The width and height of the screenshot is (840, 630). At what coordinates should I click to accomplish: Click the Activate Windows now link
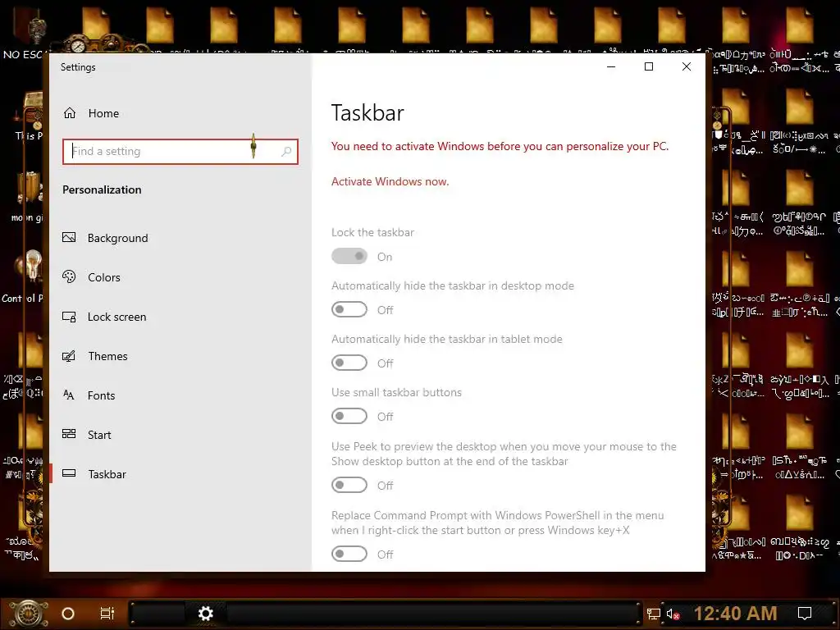pos(390,181)
